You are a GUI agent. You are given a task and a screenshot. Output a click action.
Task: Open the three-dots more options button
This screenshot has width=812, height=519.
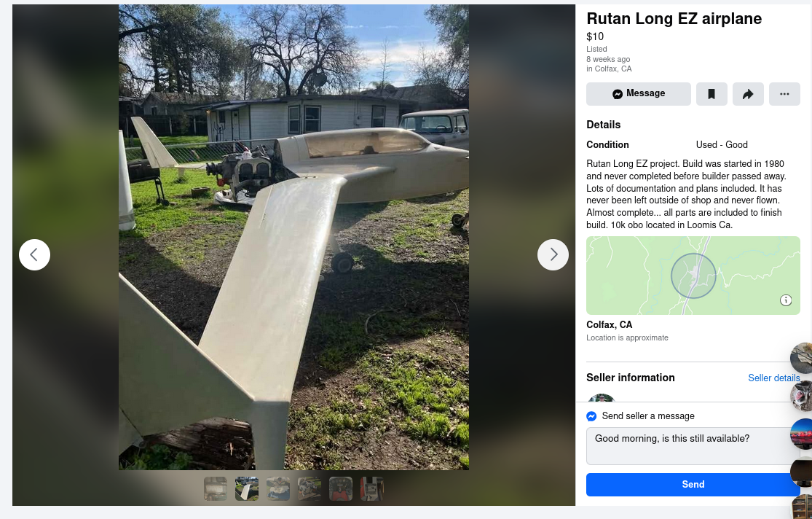(784, 94)
